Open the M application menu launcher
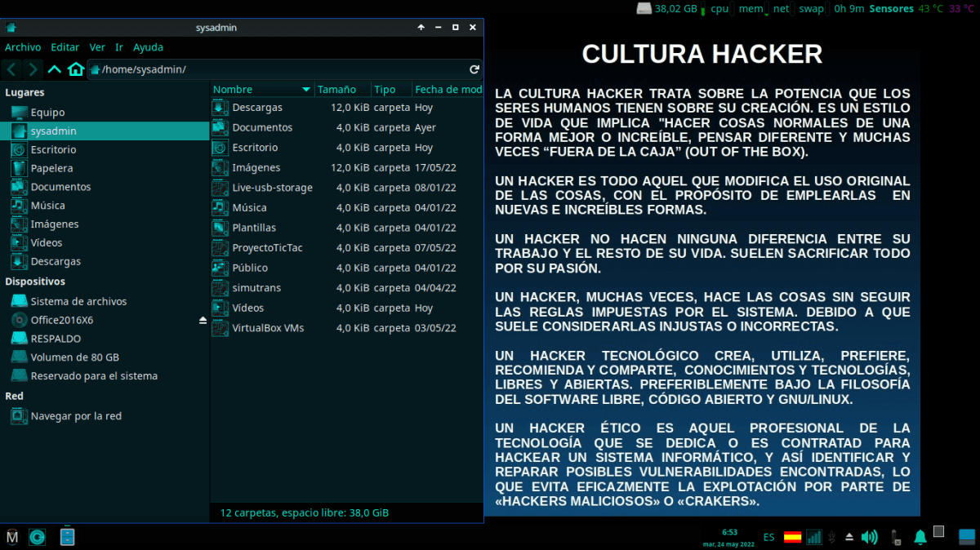The height and width of the screenshot is (550, 980). tap(12, 537)
